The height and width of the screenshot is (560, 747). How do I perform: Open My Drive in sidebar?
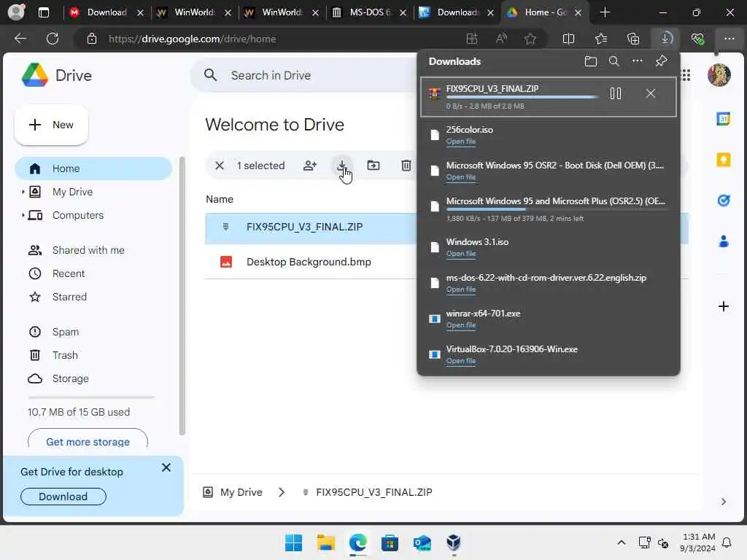click(72, 192)
